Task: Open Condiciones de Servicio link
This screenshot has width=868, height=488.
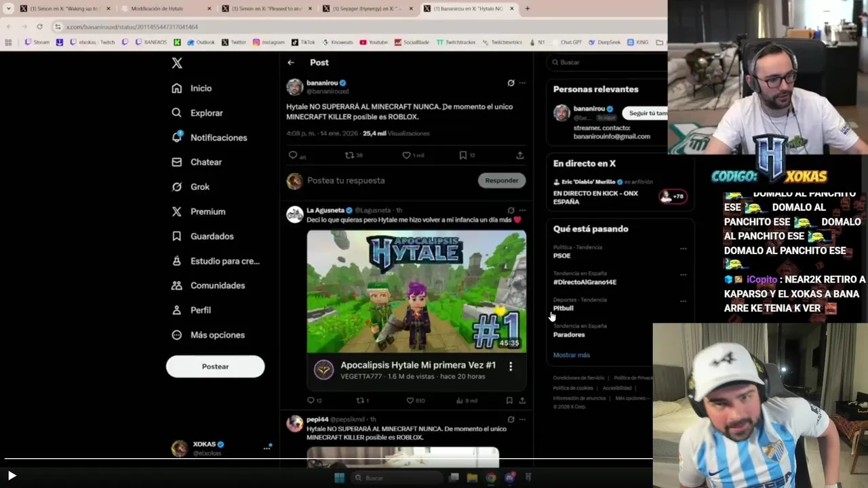Action: [578, 378]
